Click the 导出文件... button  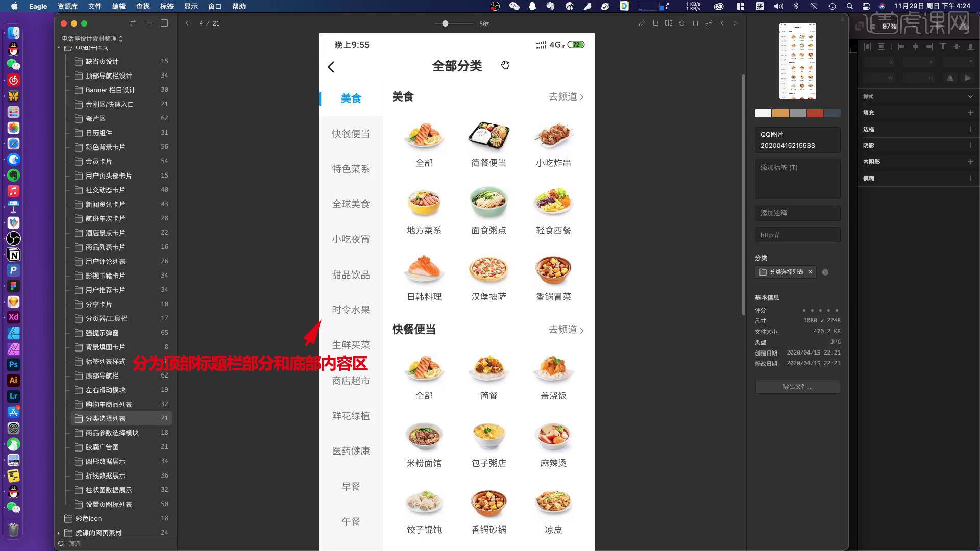point(798,387)
